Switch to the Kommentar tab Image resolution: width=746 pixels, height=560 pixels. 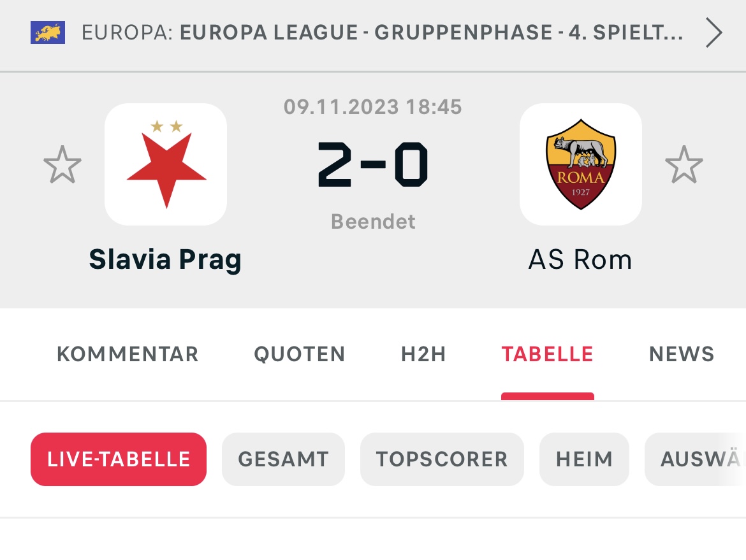click(x=128, y=354)
